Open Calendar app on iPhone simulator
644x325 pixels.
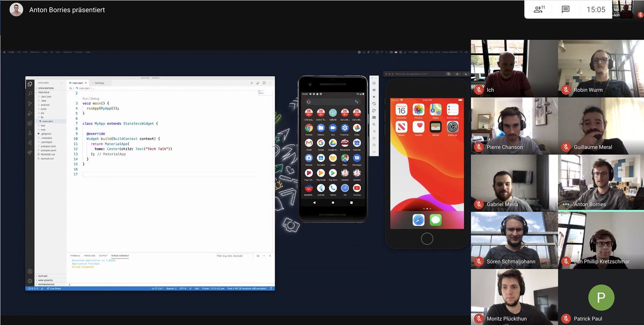[x=401, y=109]
